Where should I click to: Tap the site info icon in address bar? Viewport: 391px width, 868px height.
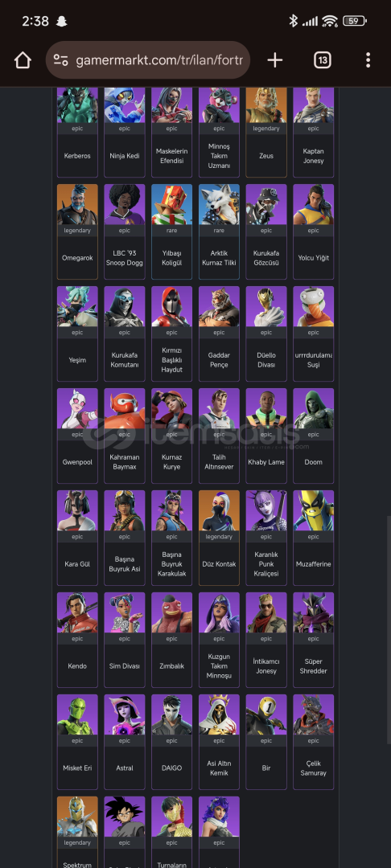click(61, 60)
